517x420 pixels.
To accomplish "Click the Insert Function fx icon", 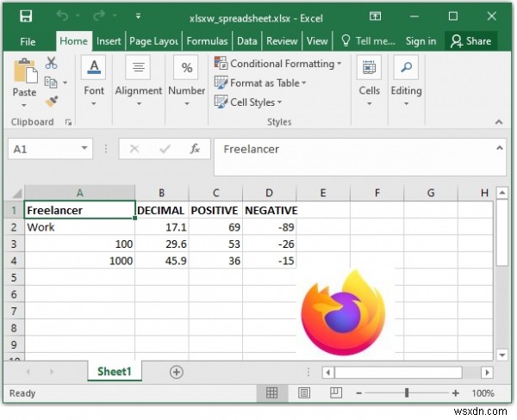I will (196, 149).
